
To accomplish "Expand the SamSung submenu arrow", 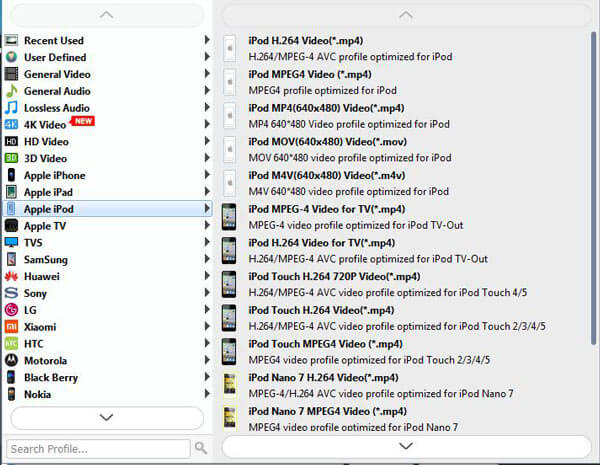I will coord(207,259).
